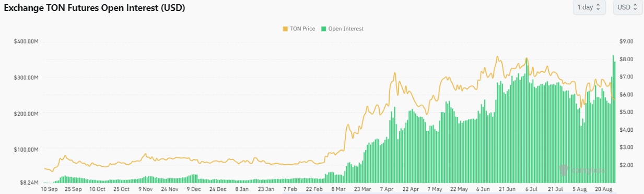Click the tallest open interest bar at far right
644x194 pixels.
(x=613, y=119)
